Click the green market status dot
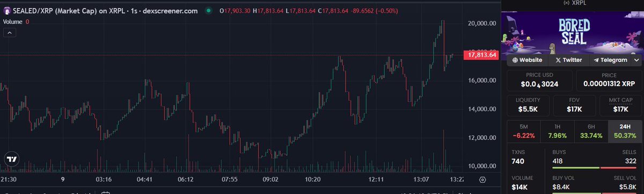This screenshot has width=644, height=194. [x=208, y=11]
